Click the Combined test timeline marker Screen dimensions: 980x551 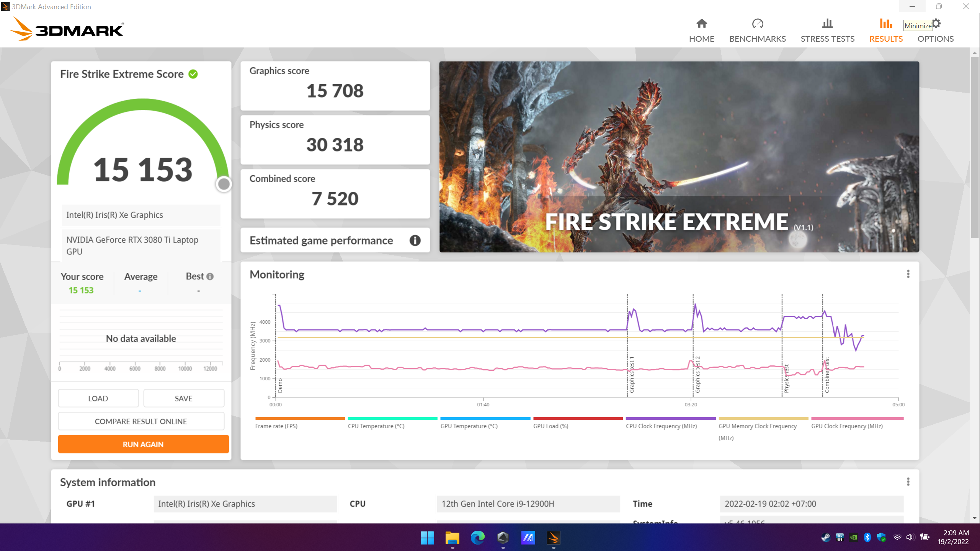point(827,375)
